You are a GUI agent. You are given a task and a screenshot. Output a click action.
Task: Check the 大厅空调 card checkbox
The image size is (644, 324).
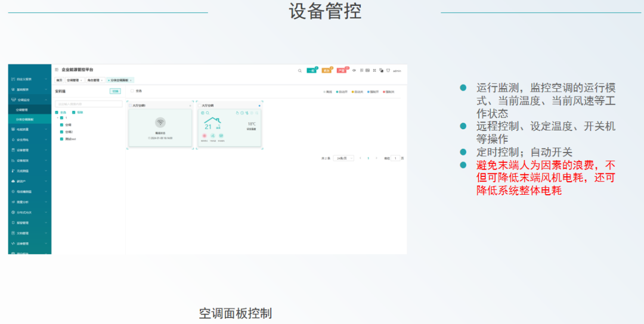200,105
